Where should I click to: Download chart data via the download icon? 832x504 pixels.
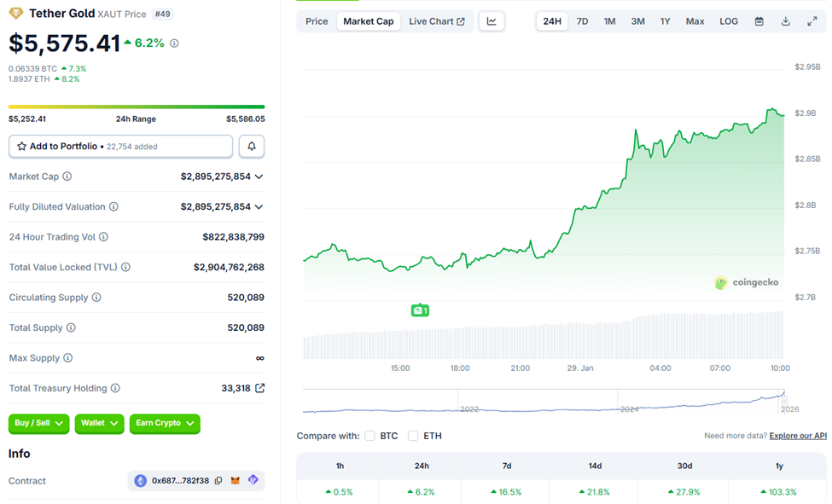pos(785,20)
